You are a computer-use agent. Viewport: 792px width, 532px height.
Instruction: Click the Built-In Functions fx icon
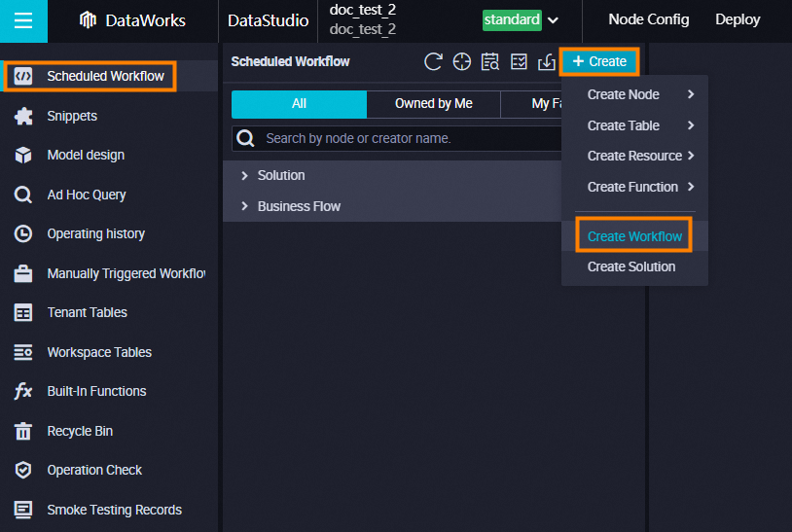tap(23, 391)
